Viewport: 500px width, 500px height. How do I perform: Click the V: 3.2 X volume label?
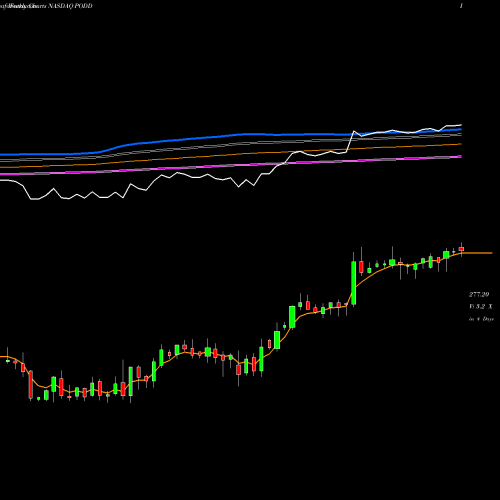481,307
